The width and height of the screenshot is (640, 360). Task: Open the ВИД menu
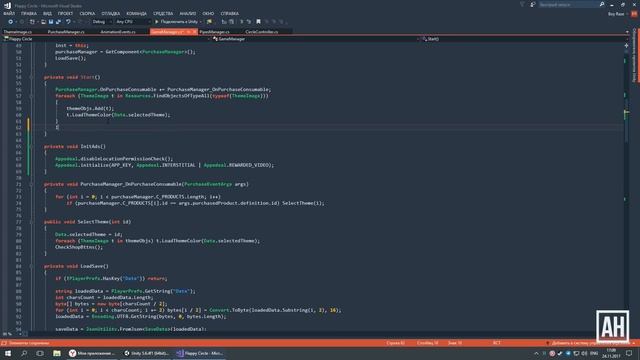point(47,13)
